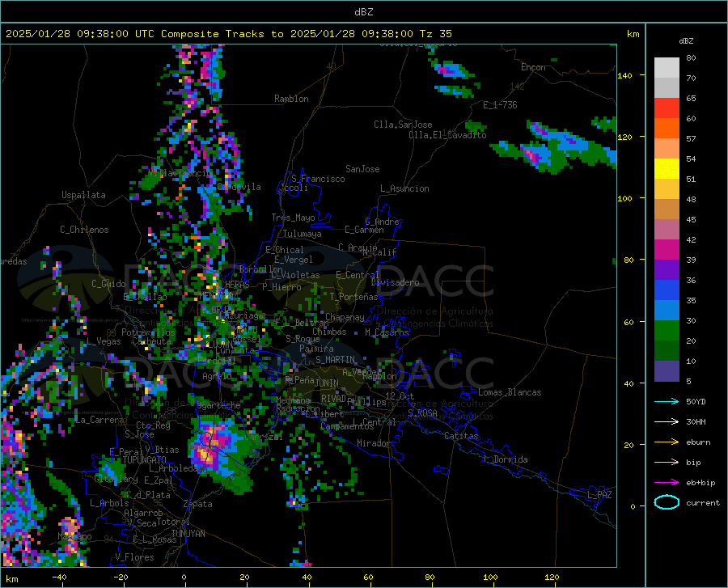Click the bip pink arrow legend icon
Image resolution: width=728 pixels, height=588 pixels.
click(667, 463)
